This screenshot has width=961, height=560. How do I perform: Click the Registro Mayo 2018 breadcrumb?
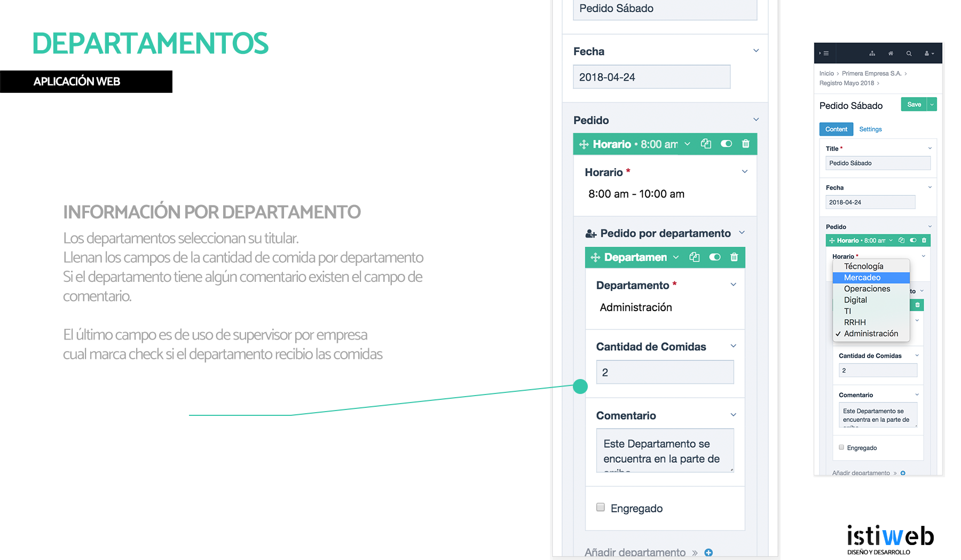click(x=847, y=83)
